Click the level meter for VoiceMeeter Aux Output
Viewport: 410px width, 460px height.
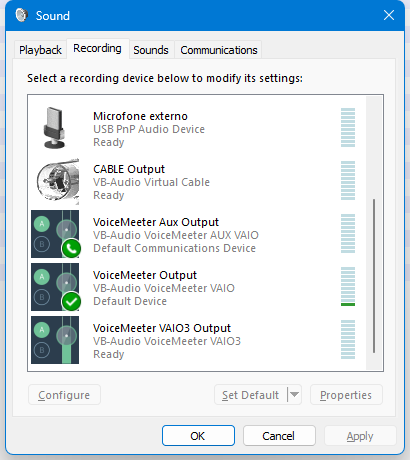click(348, 234)
